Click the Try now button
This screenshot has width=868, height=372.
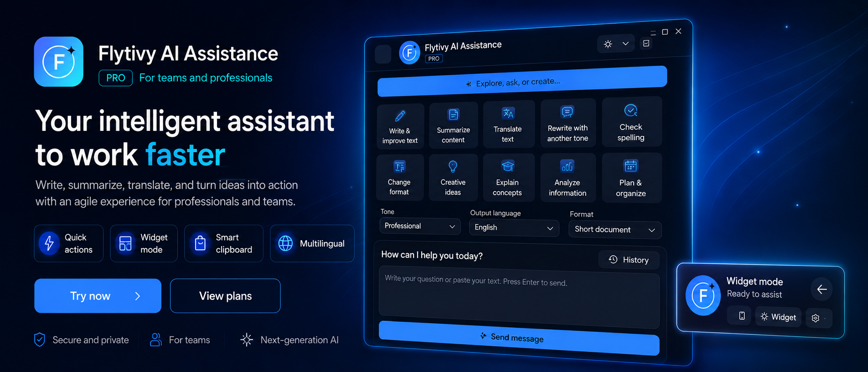coord(98,296)
